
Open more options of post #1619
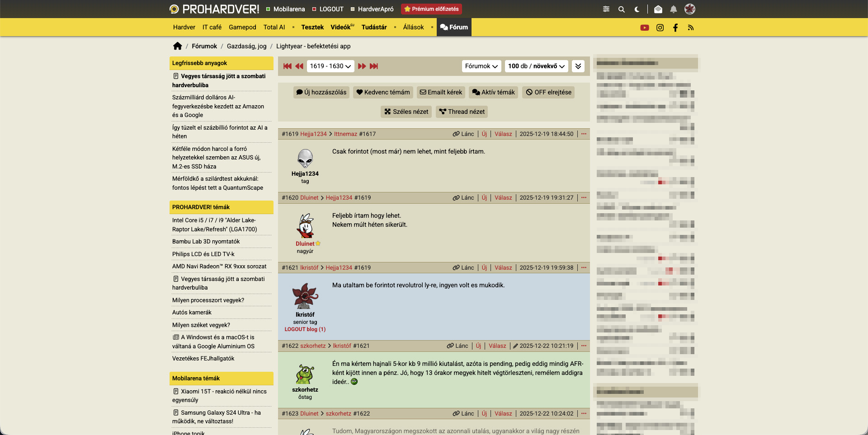pos(584,134)
